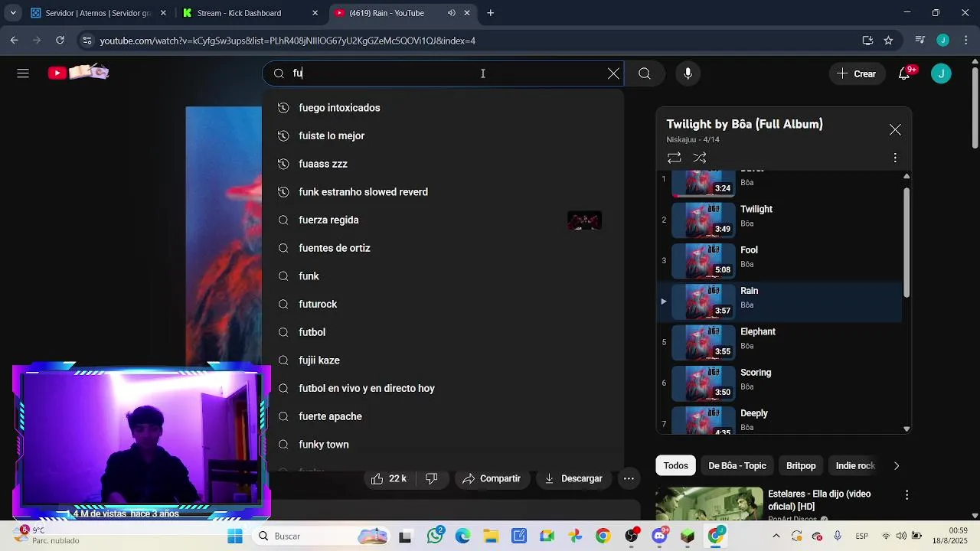Viewport: 980px width, 551px height.
Task: Open the notifications bell
Action: pyautogui.click(x=905, y=73)
